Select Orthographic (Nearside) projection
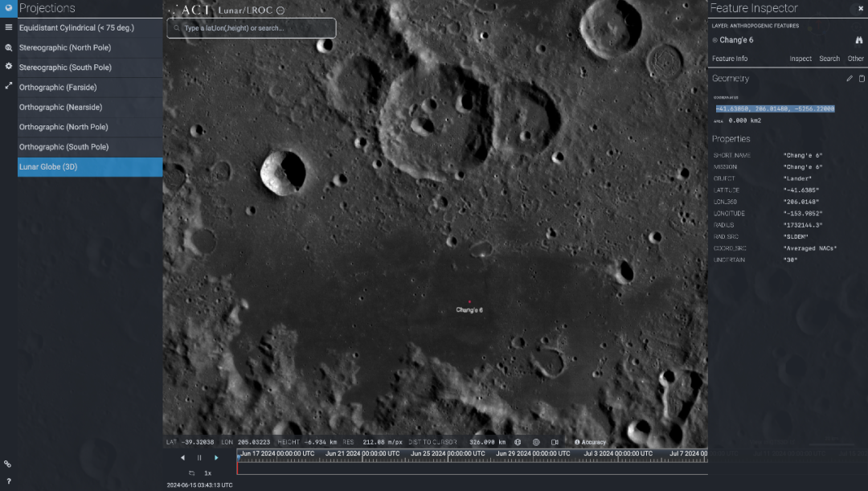 point(90,108)
